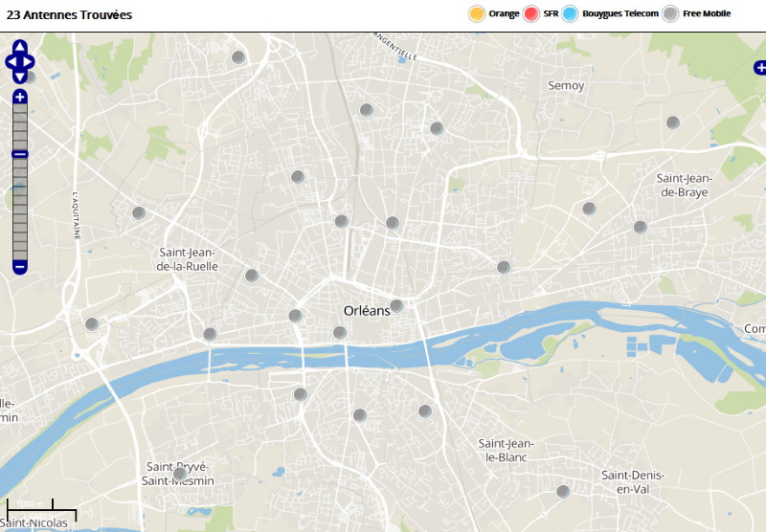This screenshot has height=532, width=766.
Task: Pan the map up with the north arrow
Action: click(20, 46)
